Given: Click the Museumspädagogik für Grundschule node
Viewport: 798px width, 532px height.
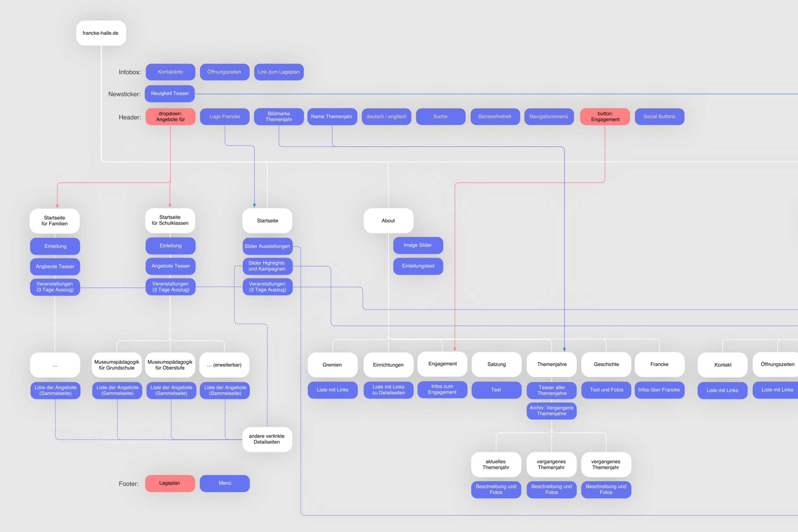Looking at the screenshot, I should pos(117,365).
